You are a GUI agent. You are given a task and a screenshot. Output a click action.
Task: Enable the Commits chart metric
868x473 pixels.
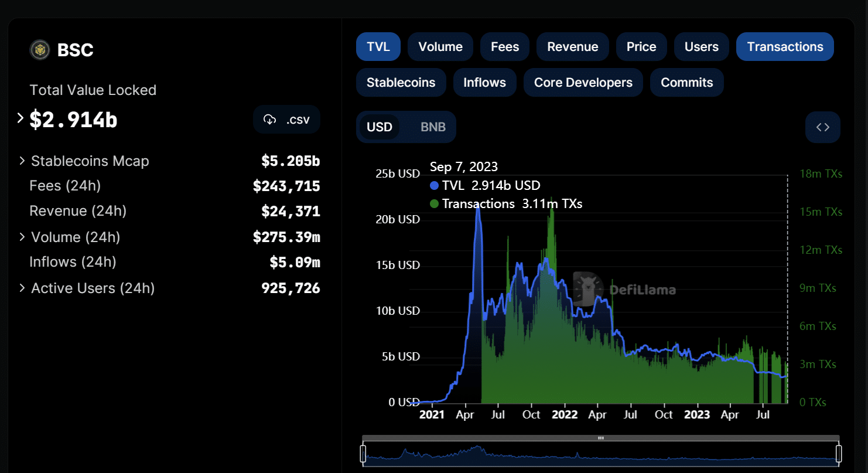pos(687,83)
